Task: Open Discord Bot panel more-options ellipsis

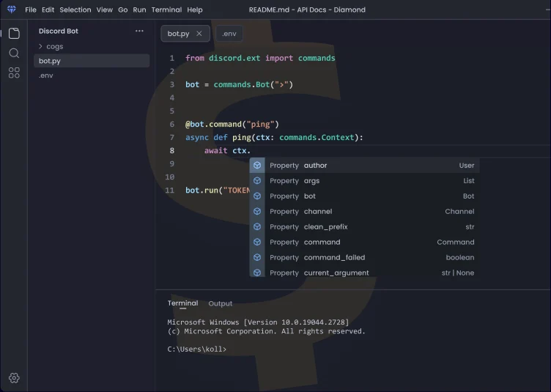Action: point(139,31)
